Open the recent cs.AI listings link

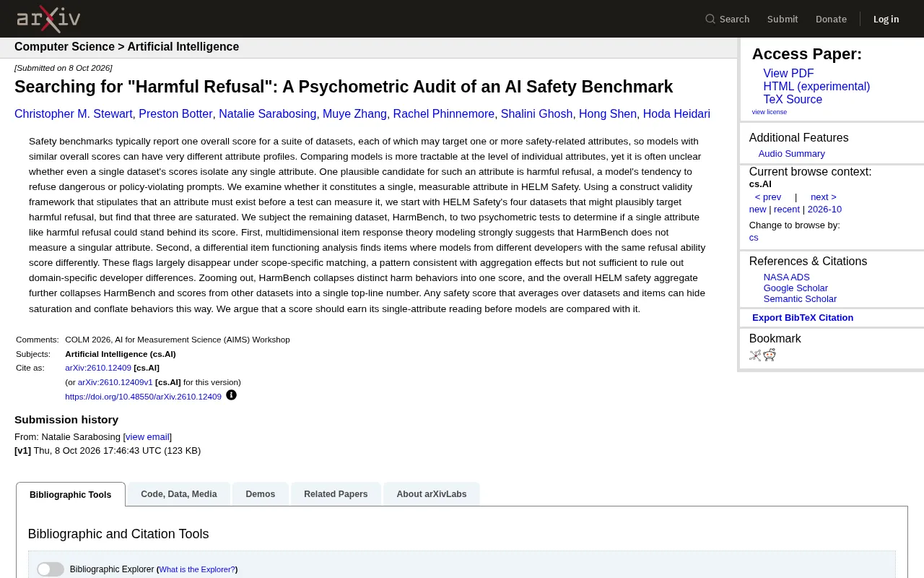click(787, 210)
